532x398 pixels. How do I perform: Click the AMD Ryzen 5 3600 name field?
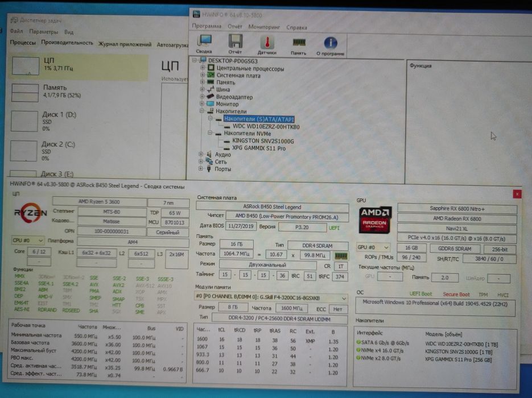(x=99, y=202)
